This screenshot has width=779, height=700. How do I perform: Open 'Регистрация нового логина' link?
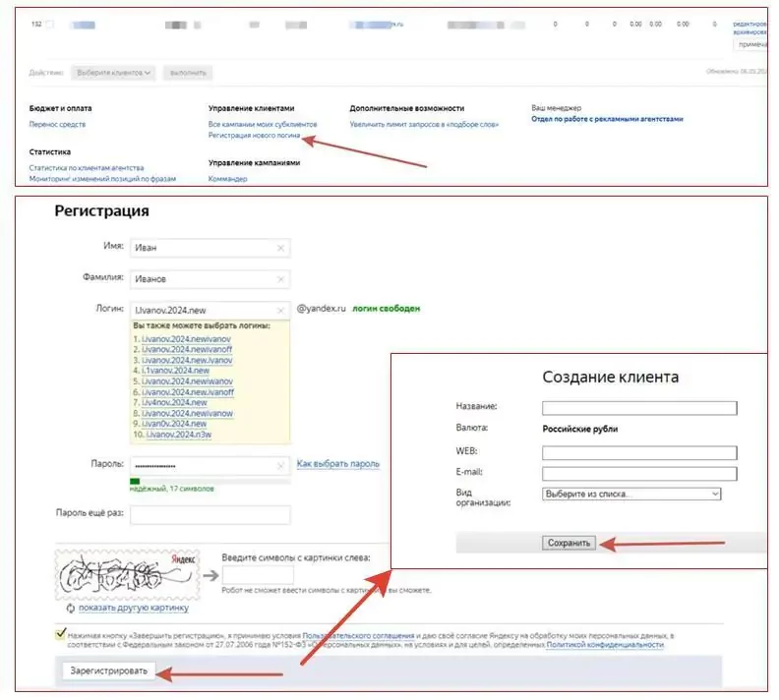point(254,135)
